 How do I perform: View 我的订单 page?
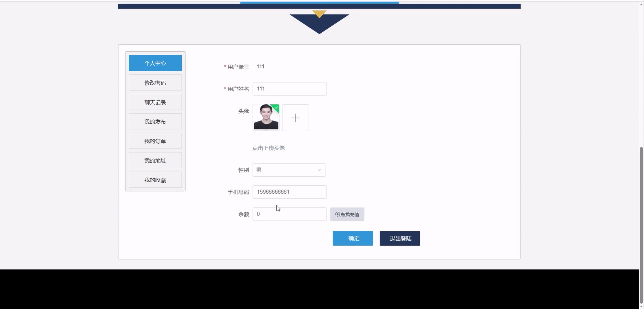point(155,141)
